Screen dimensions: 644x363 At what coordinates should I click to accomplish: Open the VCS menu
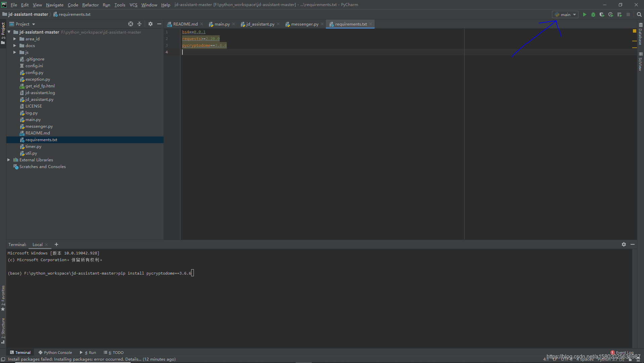[x=133, y=5]
